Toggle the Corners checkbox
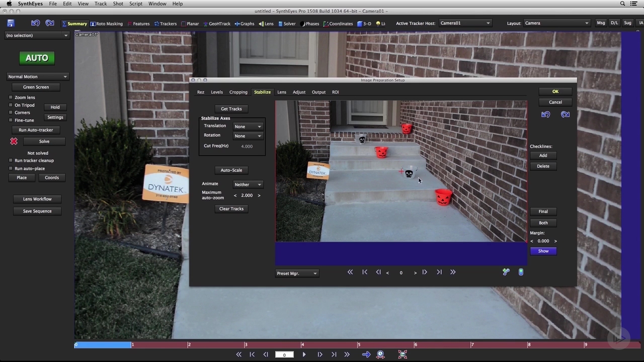This screenshot has width=644, height=362. 11,113
